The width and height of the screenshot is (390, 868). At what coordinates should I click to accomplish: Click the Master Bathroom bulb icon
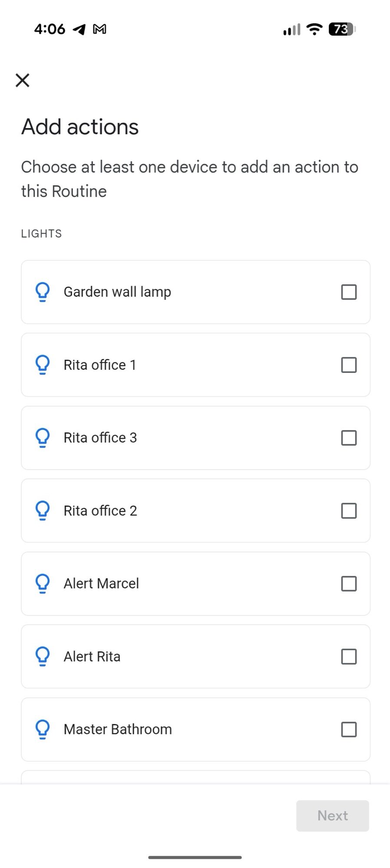tap(43, 730)
